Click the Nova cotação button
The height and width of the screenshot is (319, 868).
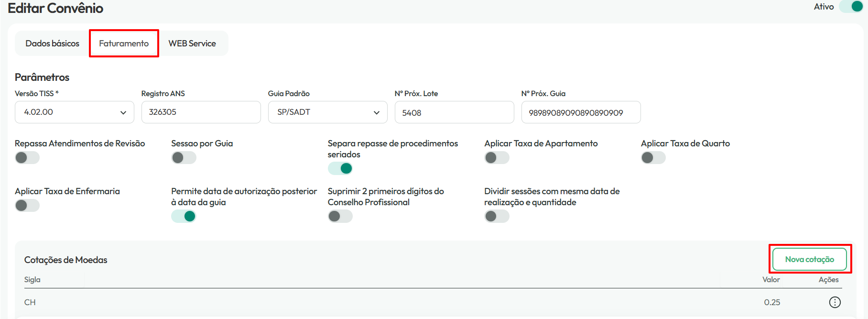point(810,259)
